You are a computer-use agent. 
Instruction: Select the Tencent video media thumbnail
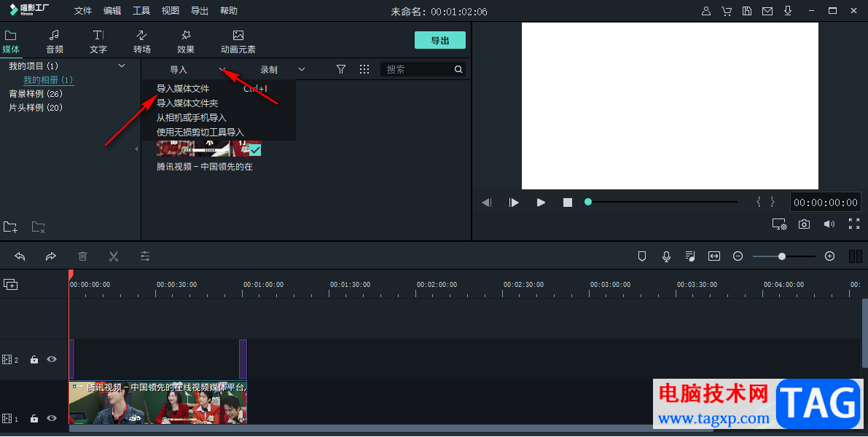208,149
